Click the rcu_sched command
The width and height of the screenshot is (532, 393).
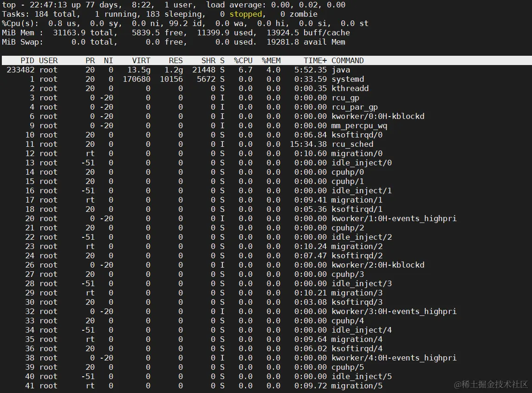(x=352, y=144)
